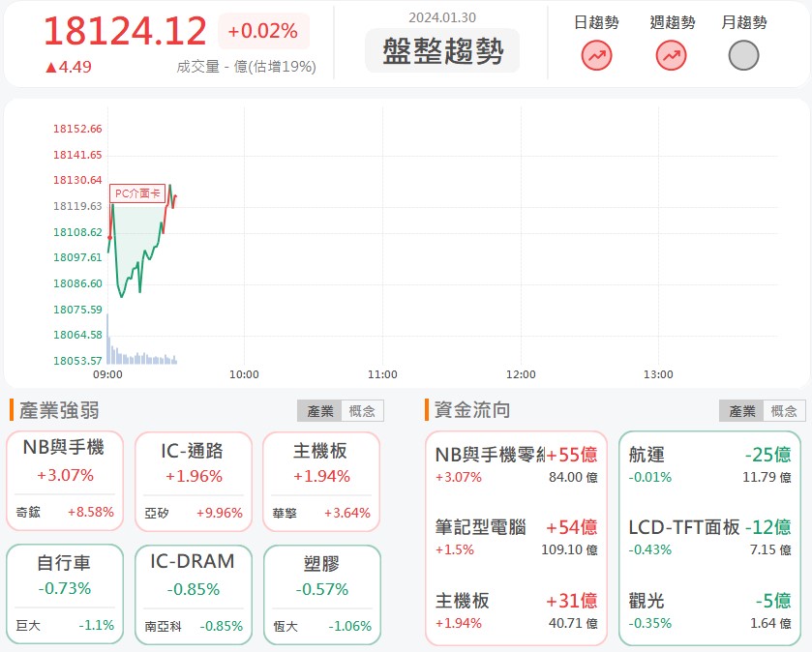
Task: Open the IC-DRAM -0.85% industry card
Action: tap(194, 595)
